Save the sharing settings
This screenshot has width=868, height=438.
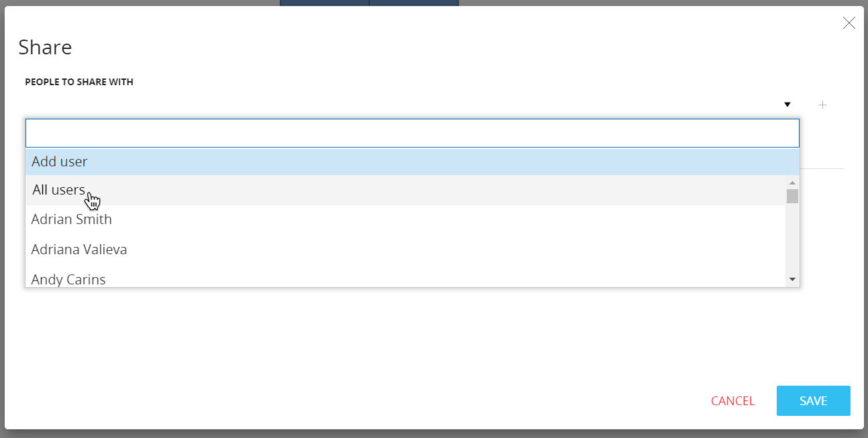tap(813, 401)
